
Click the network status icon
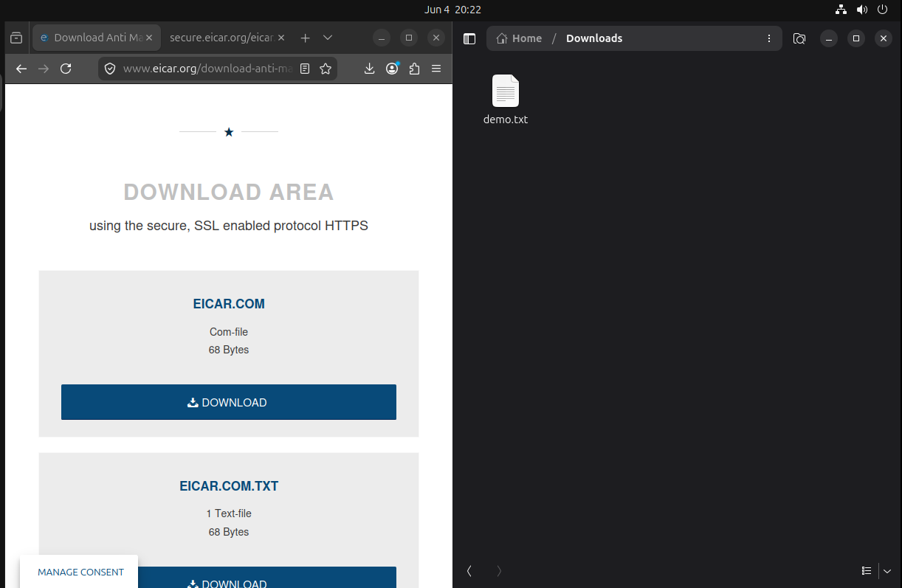click(x=841, y=10)
